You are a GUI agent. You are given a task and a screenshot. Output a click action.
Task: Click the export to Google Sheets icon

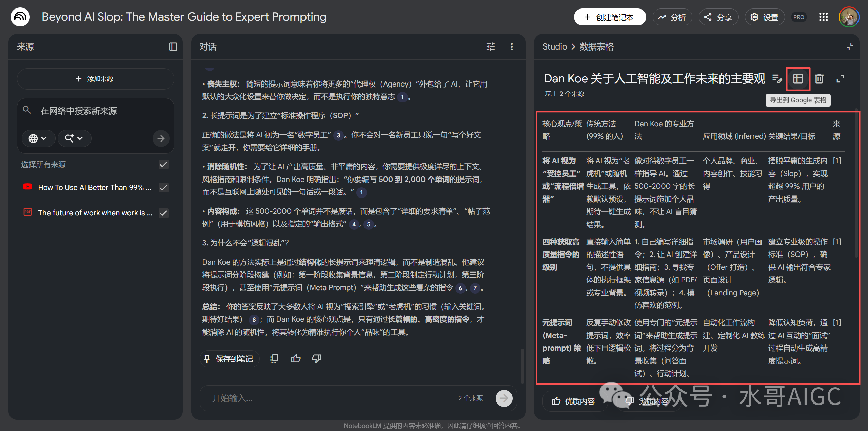tap(798, 79)
